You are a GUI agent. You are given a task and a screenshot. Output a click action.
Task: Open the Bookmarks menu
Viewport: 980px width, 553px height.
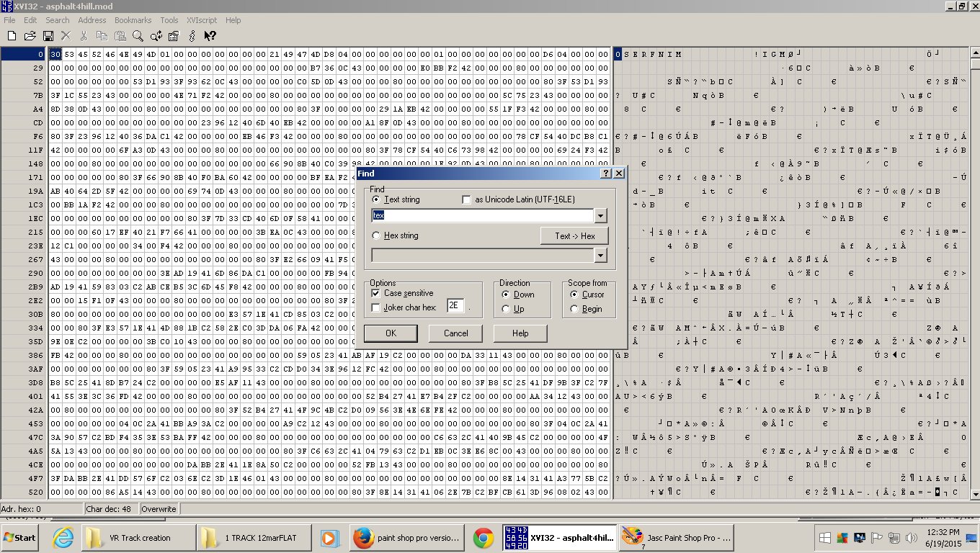(x=133, y=20)
